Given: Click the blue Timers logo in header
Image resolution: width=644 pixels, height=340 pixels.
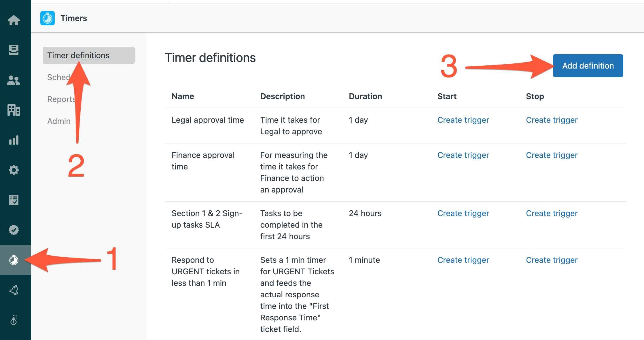Looking at the screenshot, I should tap(48, 18).
